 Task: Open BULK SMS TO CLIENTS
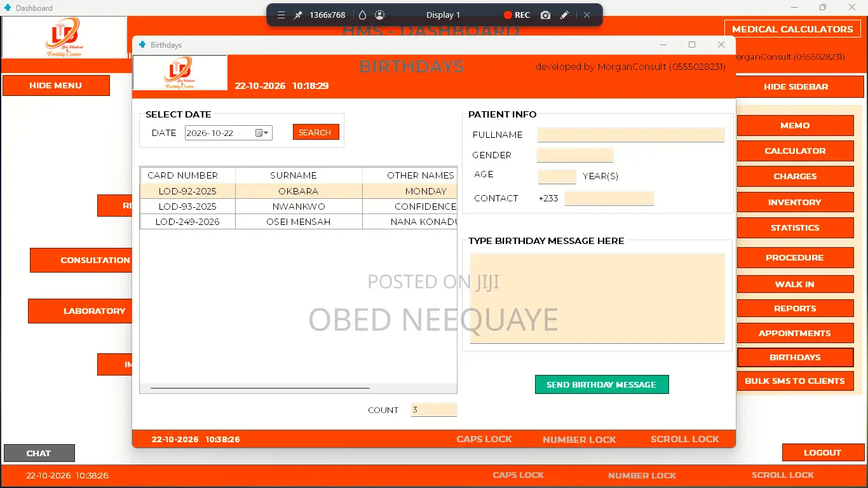pos(795,381)
